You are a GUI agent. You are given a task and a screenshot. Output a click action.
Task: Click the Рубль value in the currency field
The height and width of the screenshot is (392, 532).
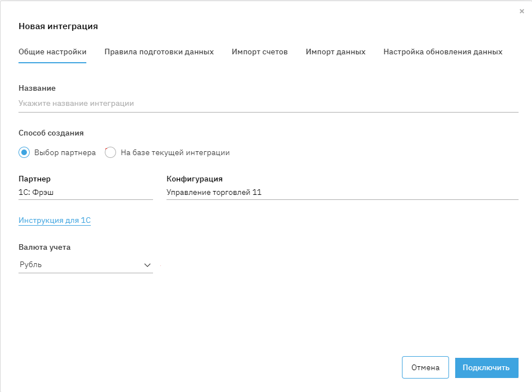click(31, 265)
